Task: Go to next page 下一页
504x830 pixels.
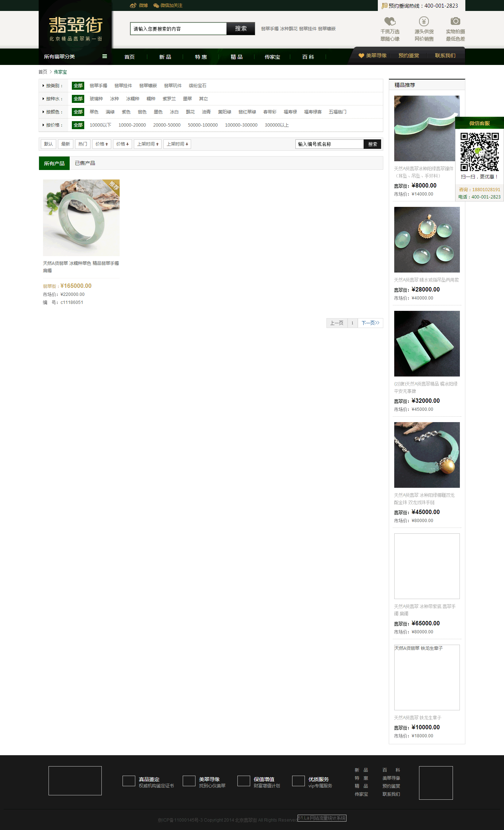Action: [371, 323]
